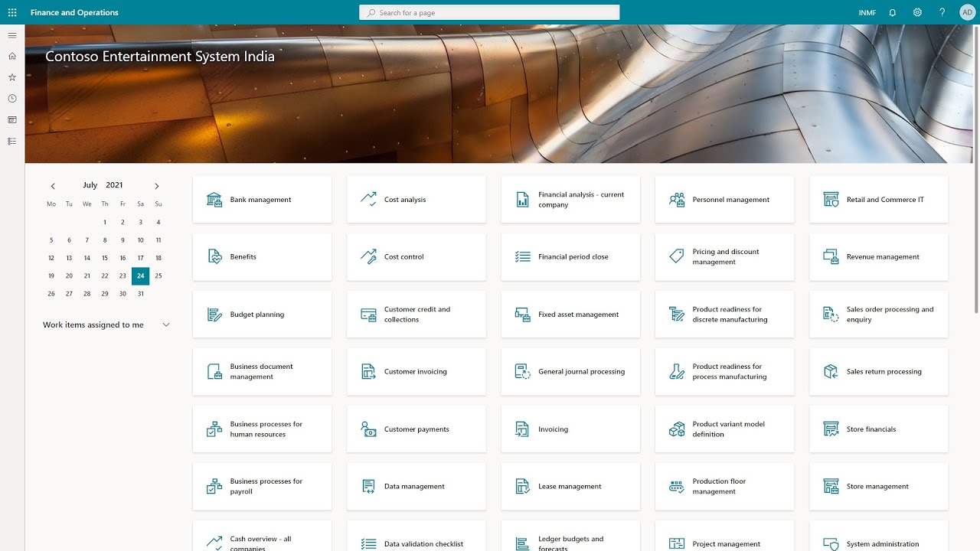Open the Invoicing workspace tile
The height and width of the screenshot is (551, 980).
tap(570, 429)
